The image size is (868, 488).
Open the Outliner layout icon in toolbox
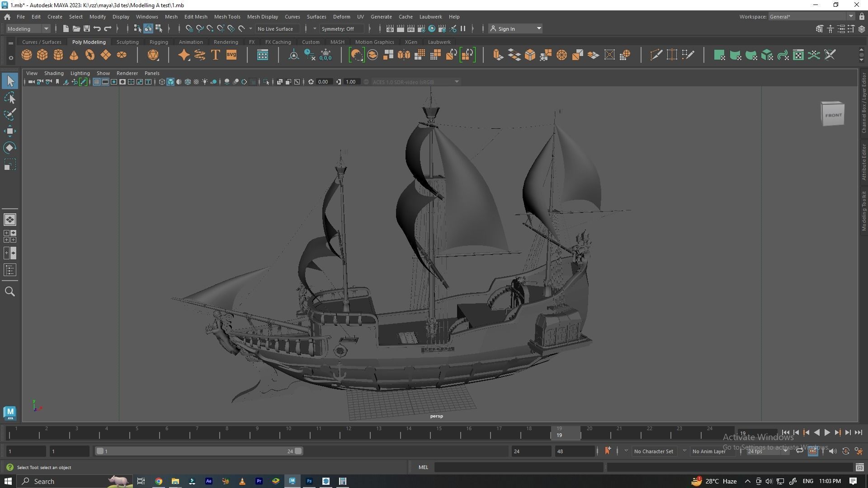tap(10, 270)
